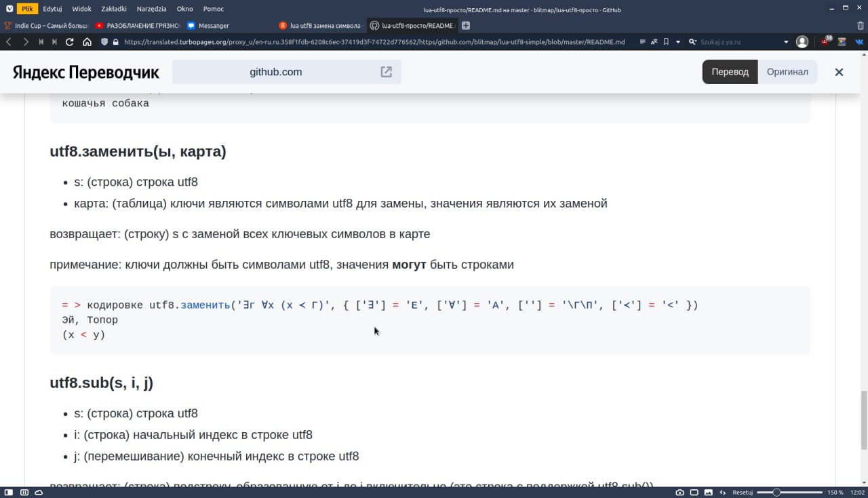Click the Resetuj zoom button

pos(743,493)
